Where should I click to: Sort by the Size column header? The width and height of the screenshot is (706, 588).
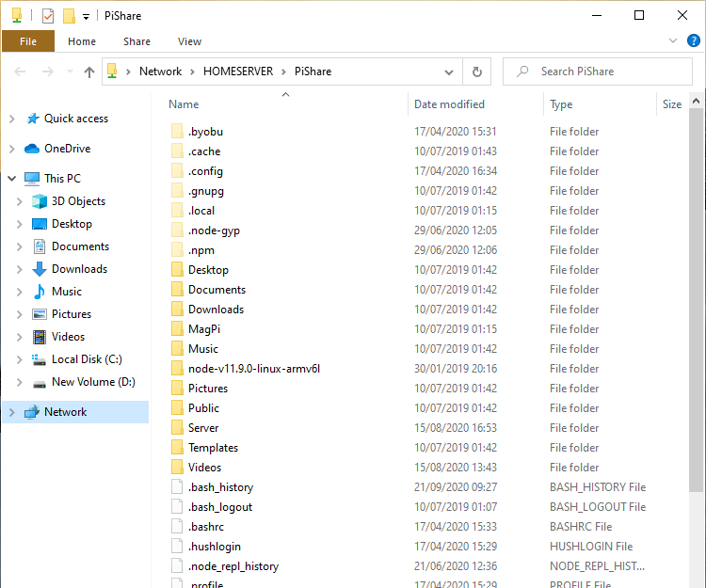[x=672, y=104]
